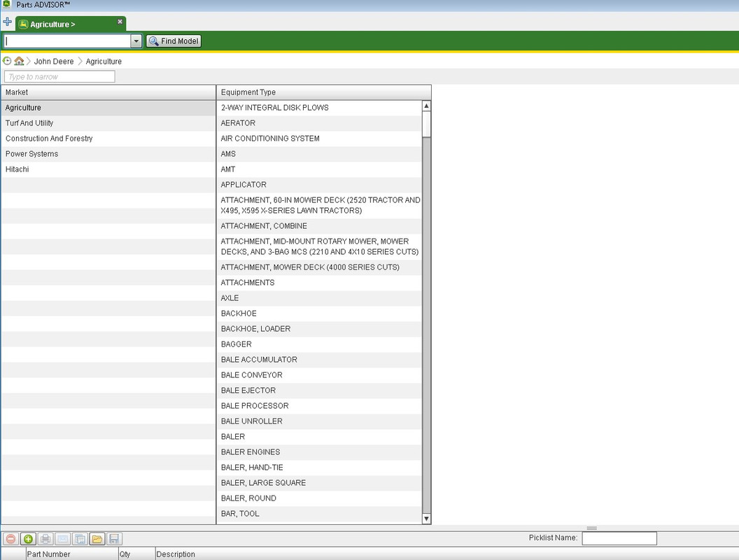Click the Market column header
This screenshot has width=739, height=560.
(x=108, y=92)
